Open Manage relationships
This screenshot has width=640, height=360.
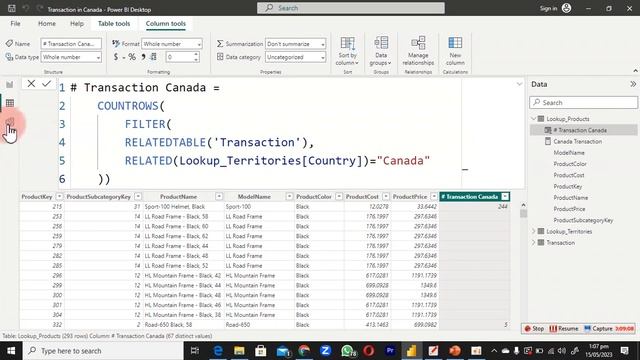[x=418, y=51]
